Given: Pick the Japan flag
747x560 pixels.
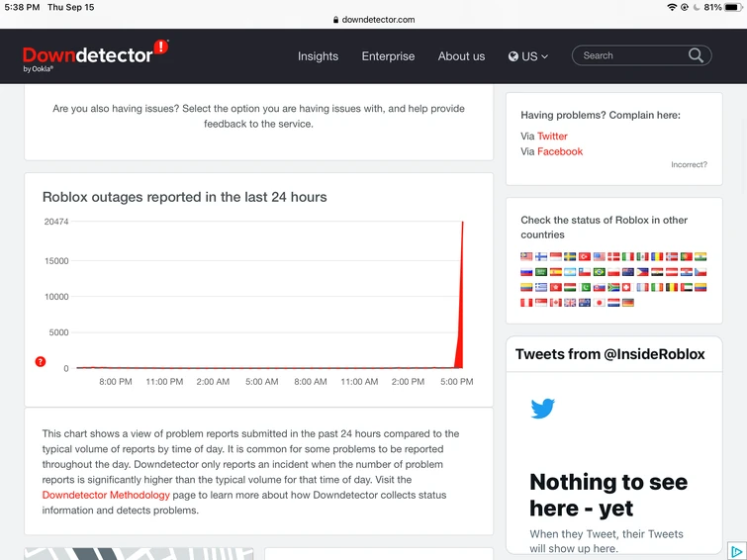Looking at the screenshot, I should (x=599, y=303).
